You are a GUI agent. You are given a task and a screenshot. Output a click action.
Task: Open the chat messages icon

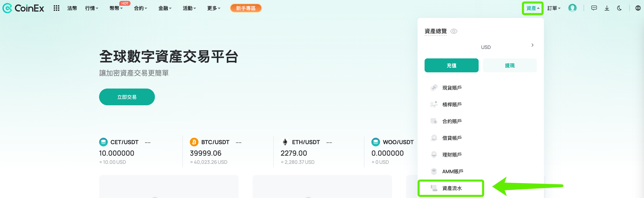point(594,8)
